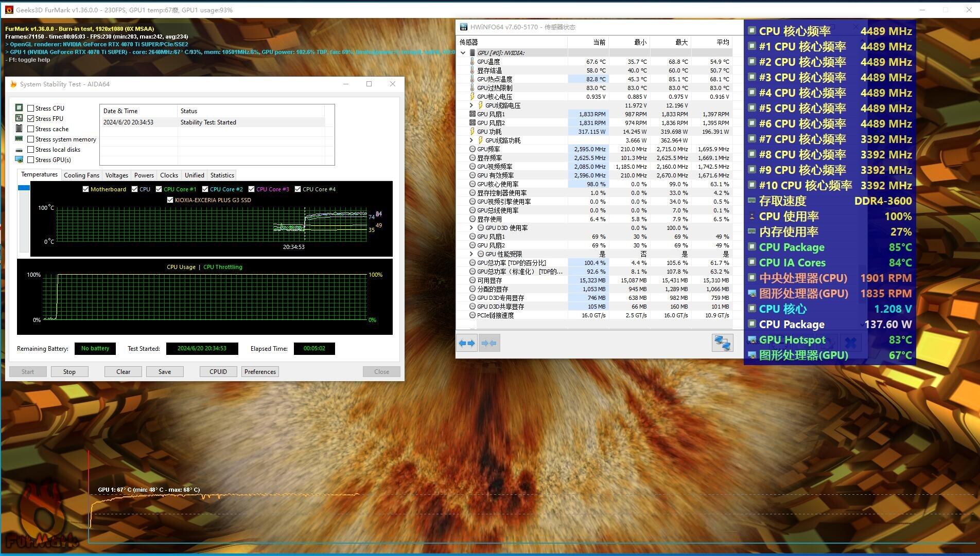Screen dimensions: 980x556
Task: Click the Close button in AIDA64
Action: 381,371
